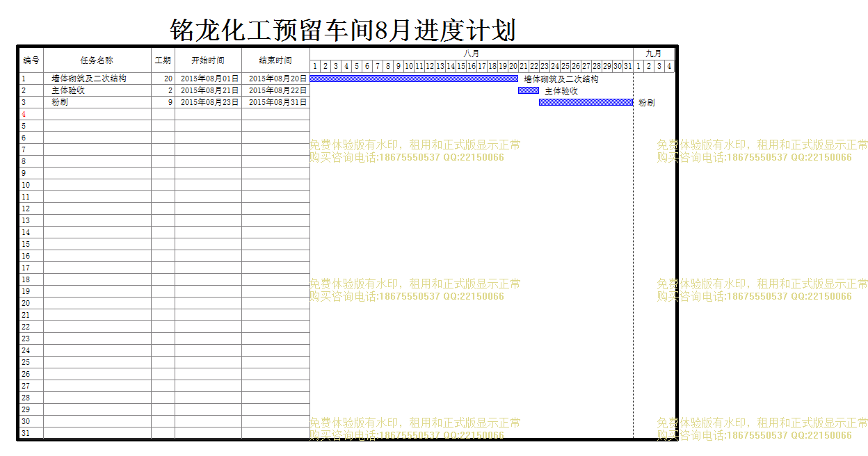Click September day 1 in timeline header

click(638, 67)
